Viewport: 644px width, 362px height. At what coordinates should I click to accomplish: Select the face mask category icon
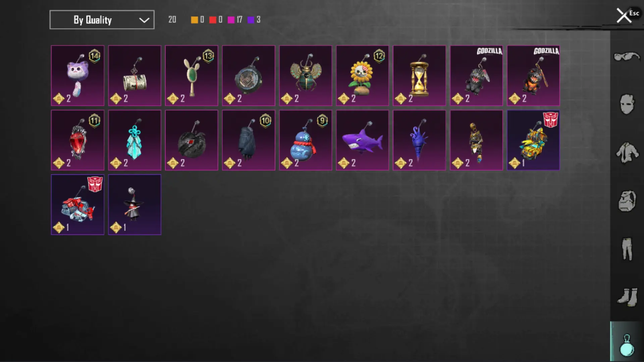(x=627, y=104)
